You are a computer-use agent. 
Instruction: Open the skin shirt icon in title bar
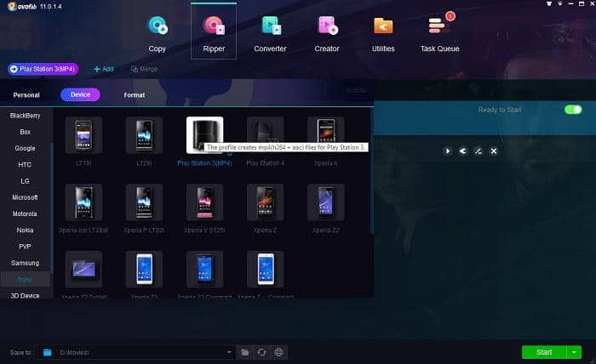click(549, 3)
